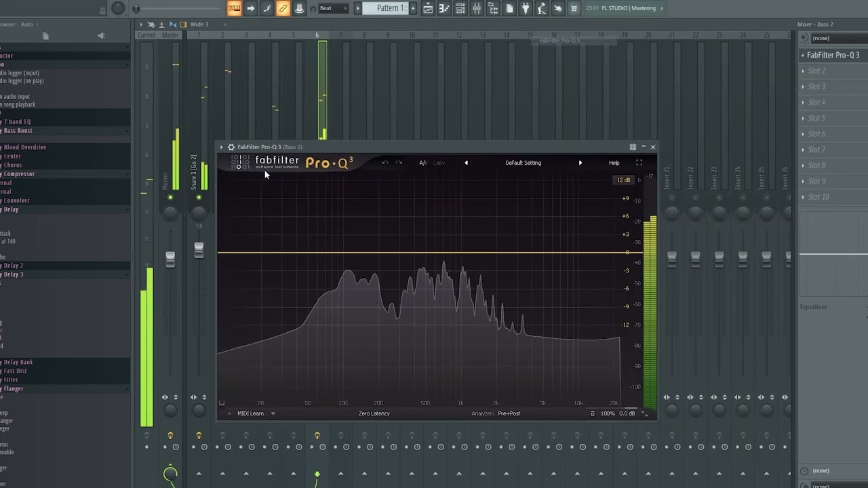Screen dimensions: 868x488
Task: Select Slot 2 in mixer effects
Action: (x=833, y=71)
